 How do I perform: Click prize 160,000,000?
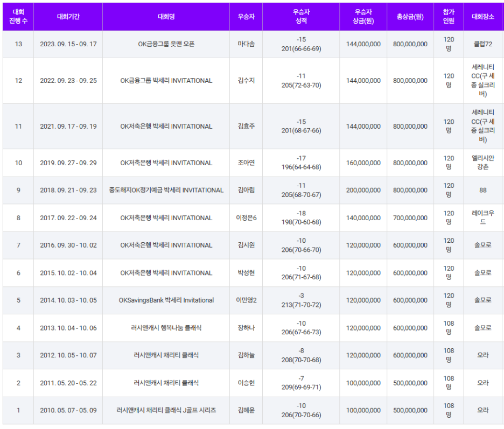(363, 163)
